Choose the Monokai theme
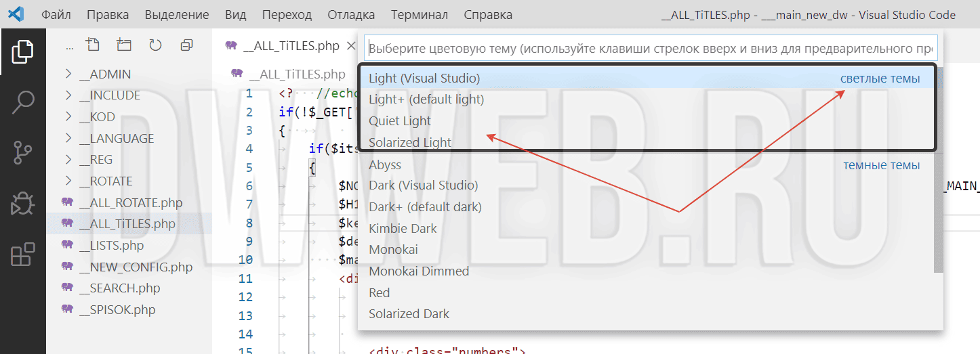This screenshot has width=980, height=354. tap(647, 250)
